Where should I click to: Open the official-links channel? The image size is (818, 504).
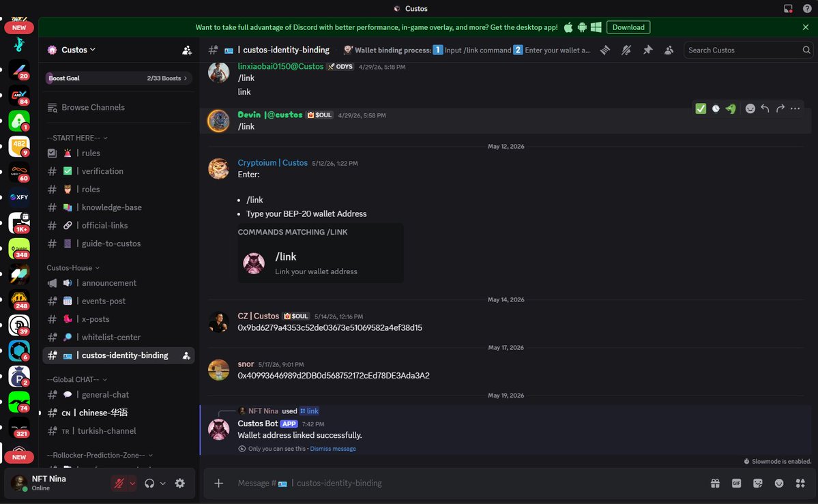tap(119, 225)
